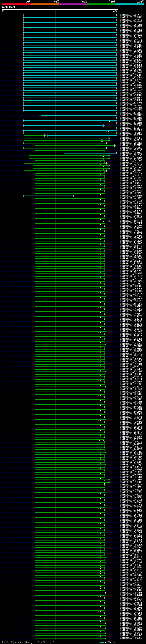The width and height of the screenshot is (146, 644).
Task: Select hit label UniRef100_B5A4I4
Action: (131, 221)
